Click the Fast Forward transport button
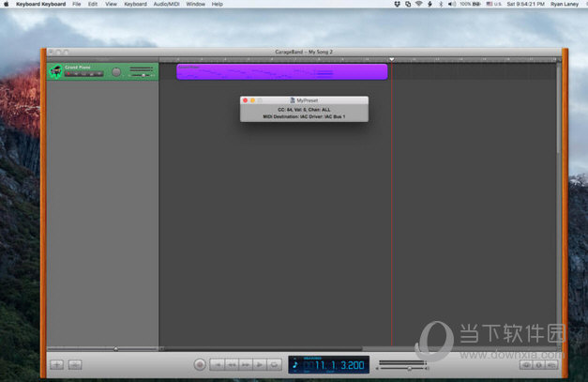The width and height of the screenshot is (588, 382). coord(246,365)
